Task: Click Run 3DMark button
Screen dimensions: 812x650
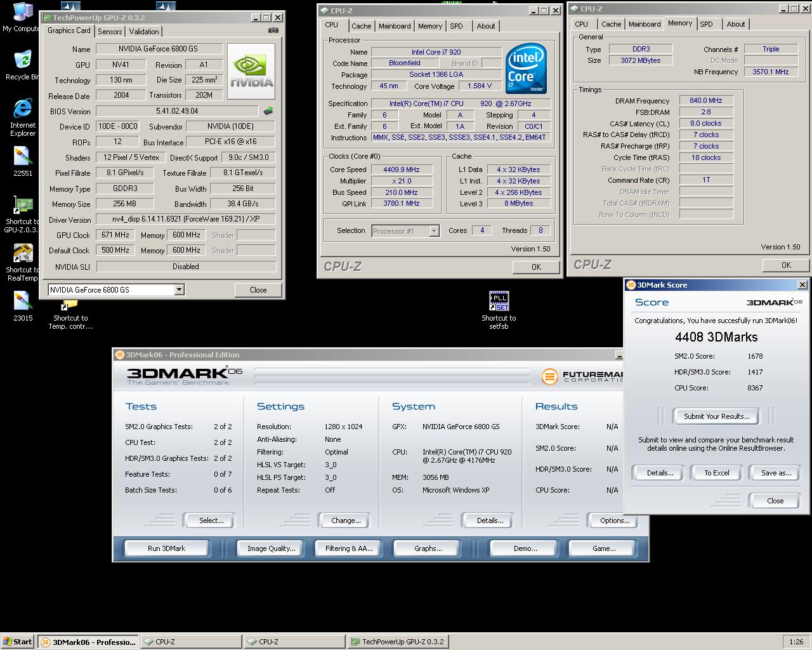Action: (166, 548)
